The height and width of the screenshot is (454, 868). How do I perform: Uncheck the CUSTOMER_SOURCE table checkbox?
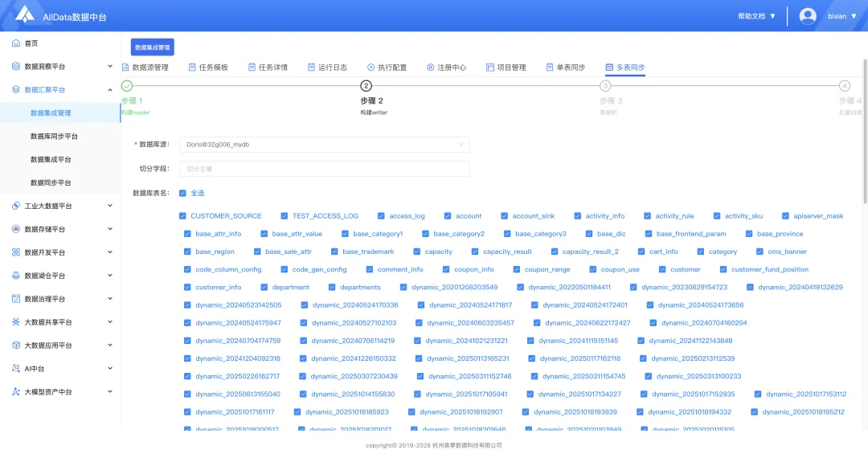click(x=182, y=216)
